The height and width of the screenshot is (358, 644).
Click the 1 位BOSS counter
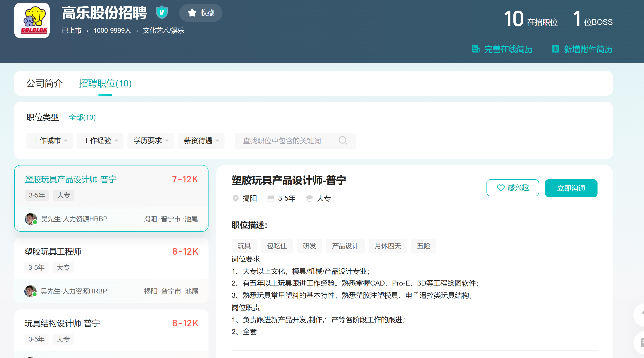593,19
